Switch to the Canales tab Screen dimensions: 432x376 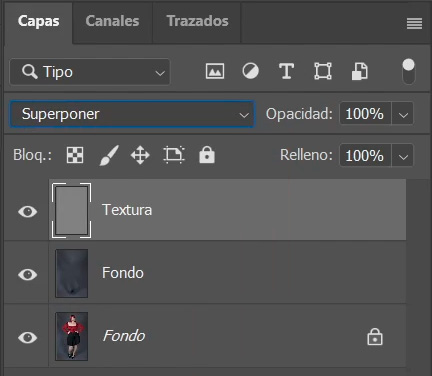click(112, 21)
